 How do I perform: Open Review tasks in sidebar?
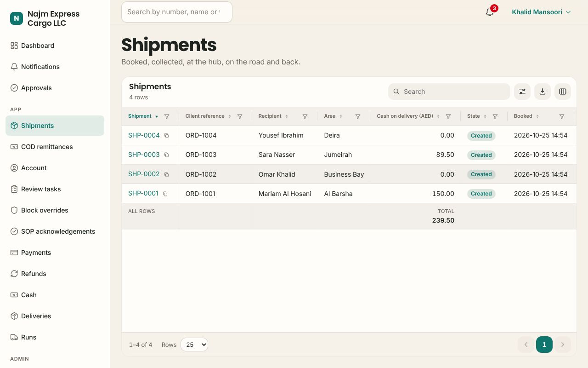(55, 189)
